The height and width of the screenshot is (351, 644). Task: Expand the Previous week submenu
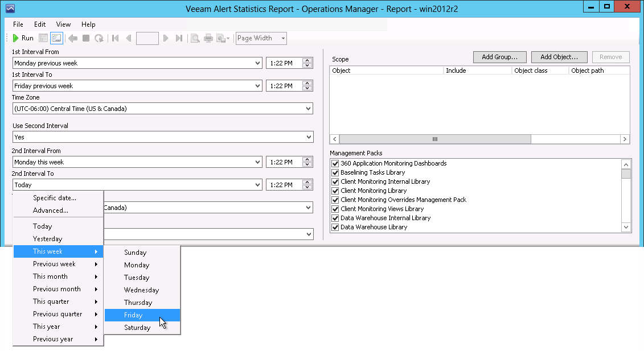point(58,264)
